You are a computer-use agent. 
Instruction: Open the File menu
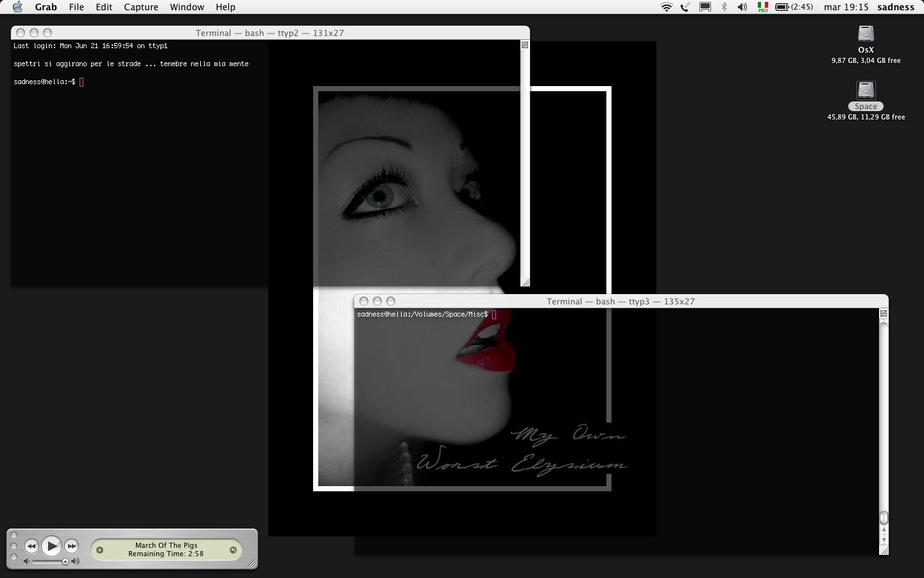pos(76,7)
